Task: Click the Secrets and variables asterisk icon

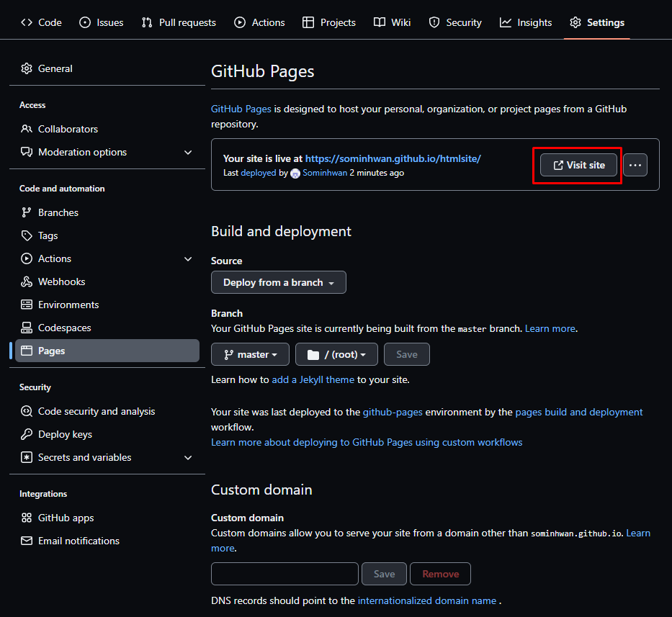Action: (27, 458)
